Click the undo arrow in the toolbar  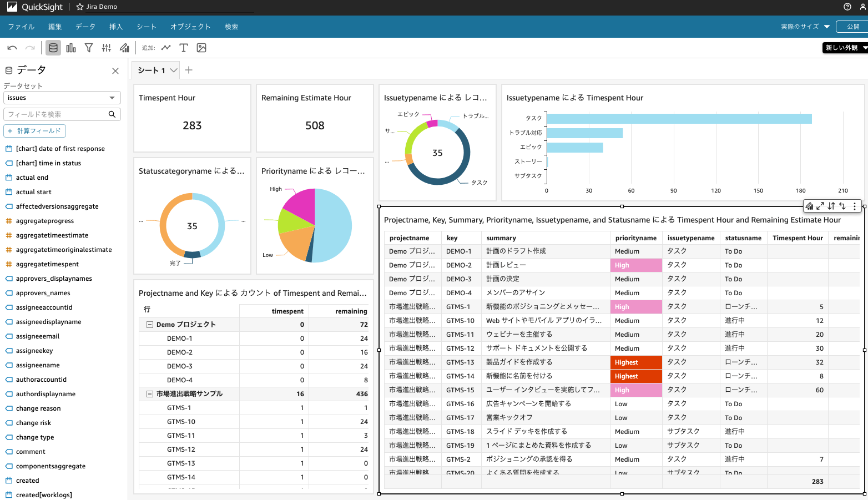tap(12, 48)
